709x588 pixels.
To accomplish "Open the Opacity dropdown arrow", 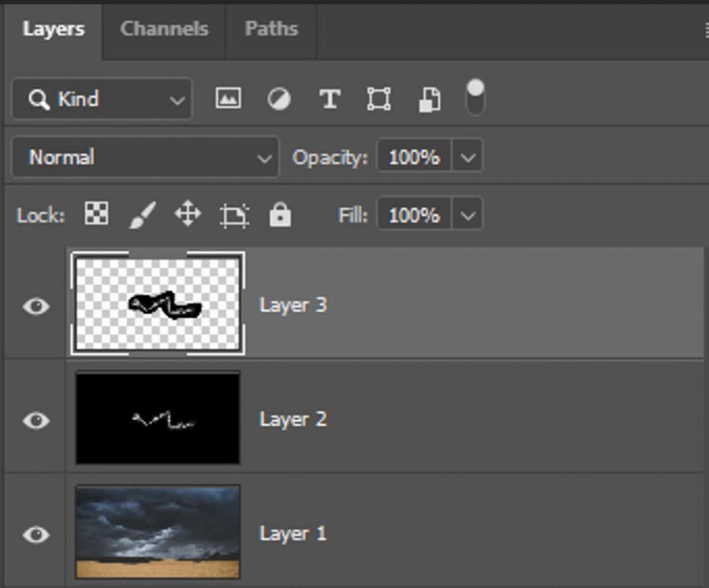I will (468, 157).
